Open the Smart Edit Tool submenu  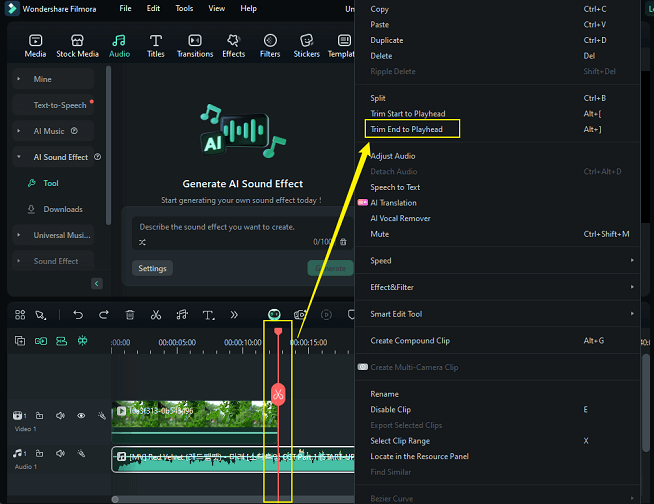(498, 314)
